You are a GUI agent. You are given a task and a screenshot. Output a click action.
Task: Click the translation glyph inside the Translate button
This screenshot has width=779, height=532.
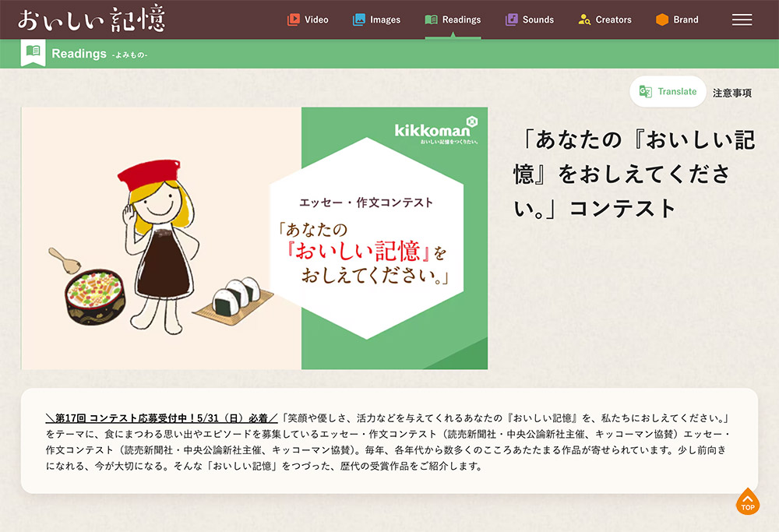pyautogui.click(x=647, y=91)
